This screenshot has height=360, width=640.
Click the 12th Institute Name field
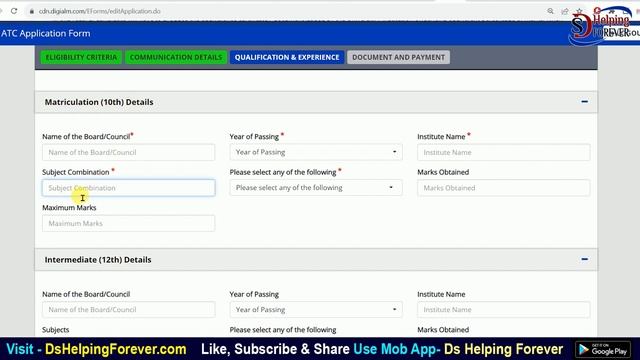tap(503, 309)
